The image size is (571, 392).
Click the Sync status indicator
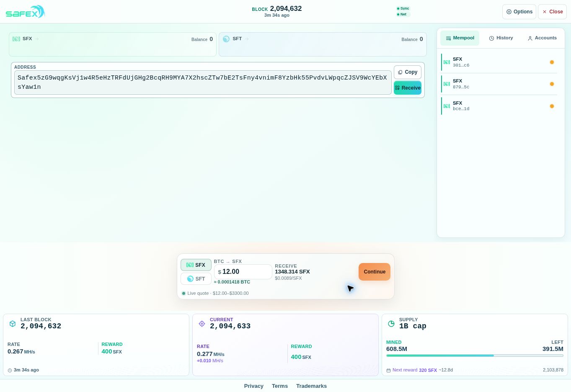403,8
